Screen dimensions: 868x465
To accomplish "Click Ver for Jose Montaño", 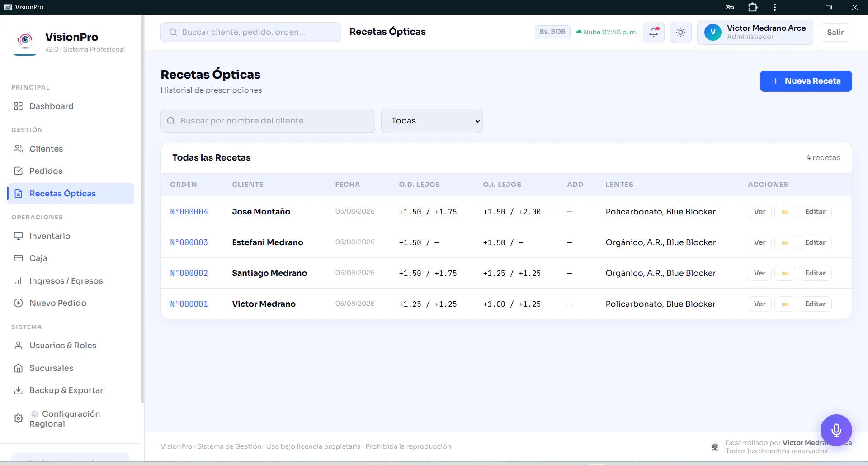I will [759, 212].
